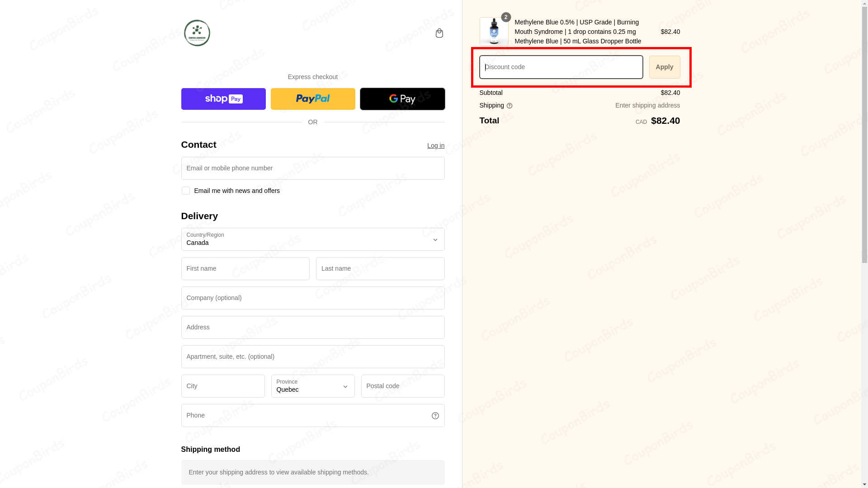Focus the Discount code field
The width and height of the screenshot is (868, 488).
(561, 67)
